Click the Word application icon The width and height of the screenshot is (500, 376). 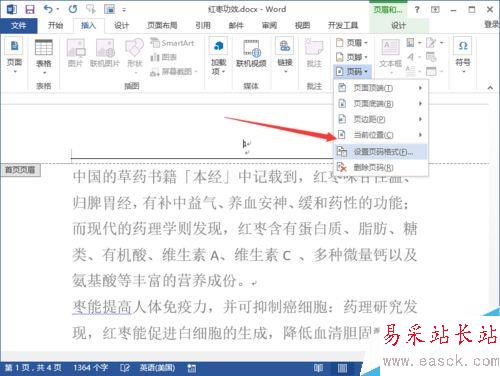pyautogui.click(x=11, y=9)
